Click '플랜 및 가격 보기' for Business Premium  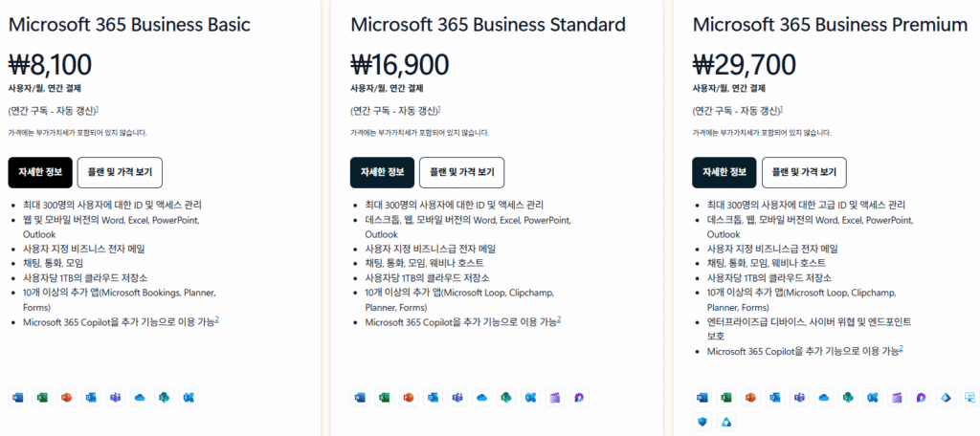(x=804, y=172)
